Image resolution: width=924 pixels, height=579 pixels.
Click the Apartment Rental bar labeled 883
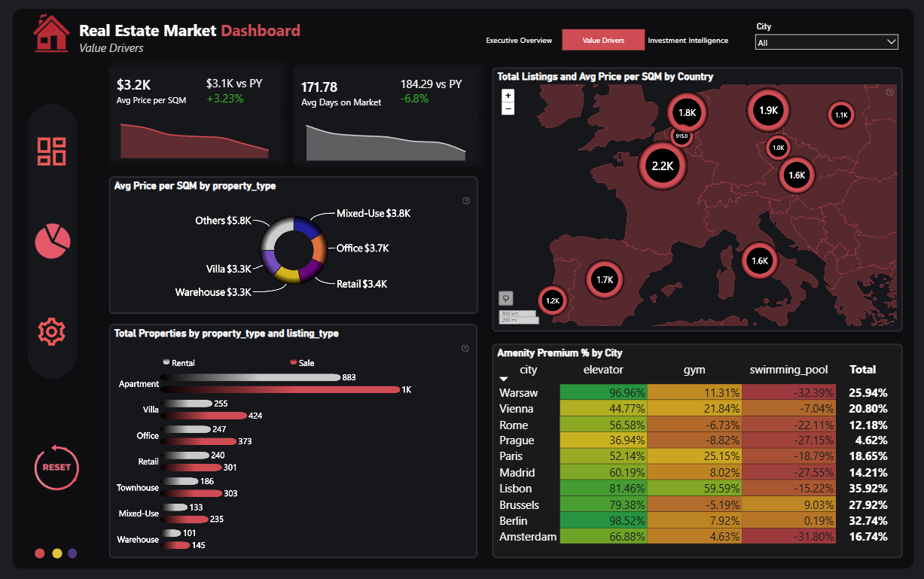click(x=251, y=377)
